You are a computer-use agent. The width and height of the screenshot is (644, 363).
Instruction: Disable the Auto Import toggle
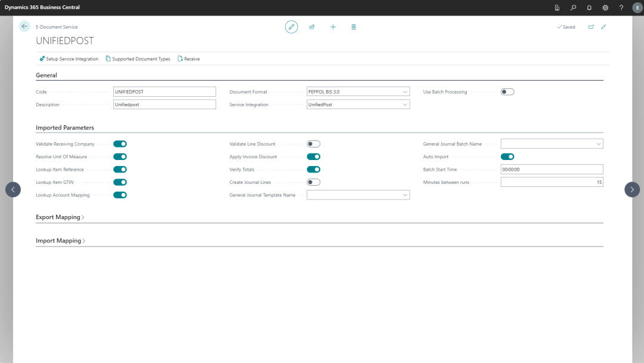(x=507, y=157)
